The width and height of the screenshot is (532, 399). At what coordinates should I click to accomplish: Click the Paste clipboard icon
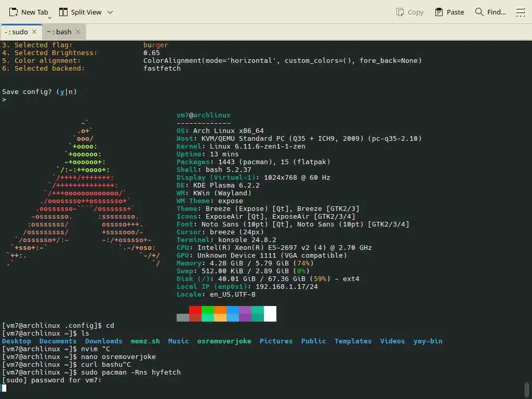pyautogui.click(x=439, y=12)
